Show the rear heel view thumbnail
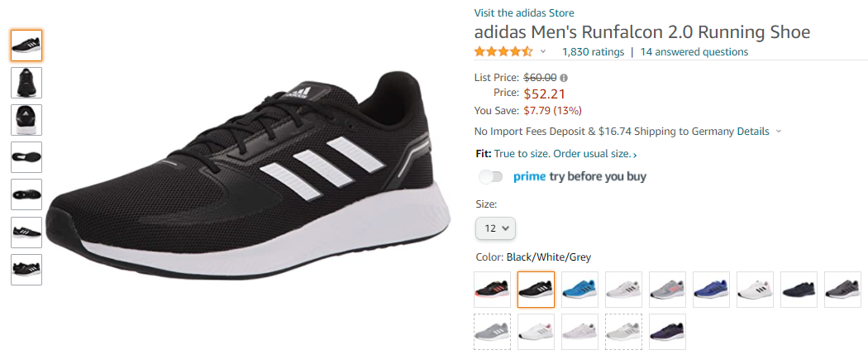 [26, 120]
